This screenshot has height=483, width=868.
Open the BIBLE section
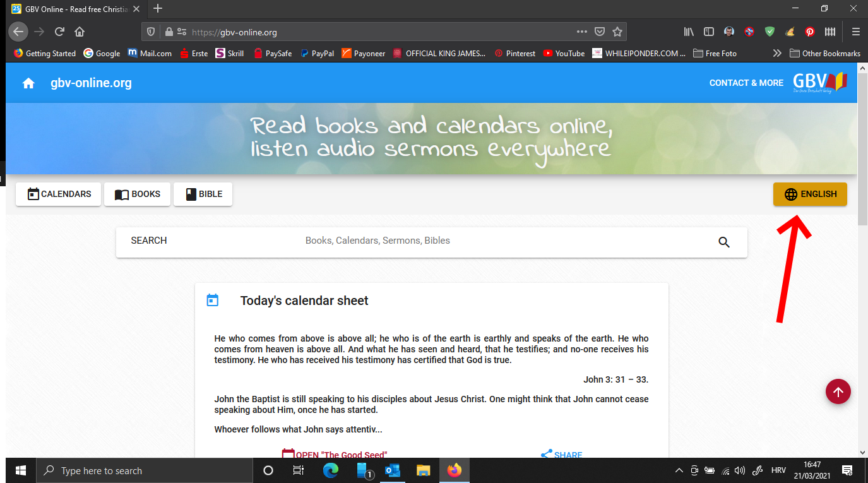(203, 194)
